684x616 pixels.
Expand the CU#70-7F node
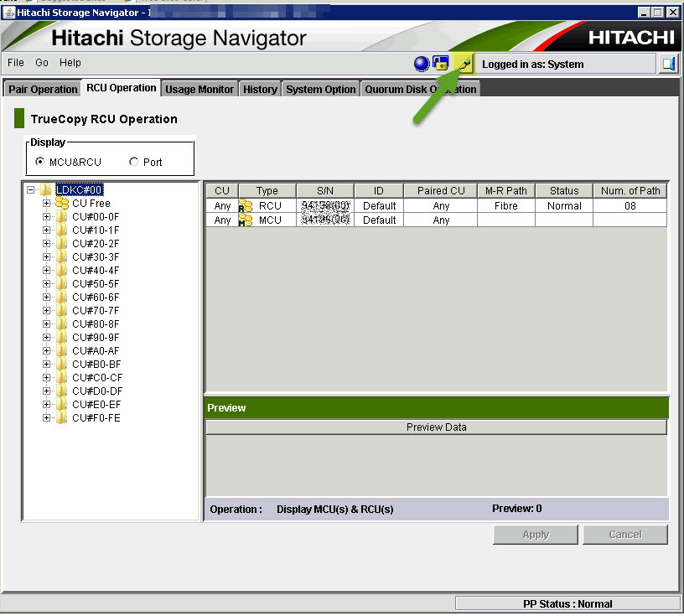click(46, 311)
